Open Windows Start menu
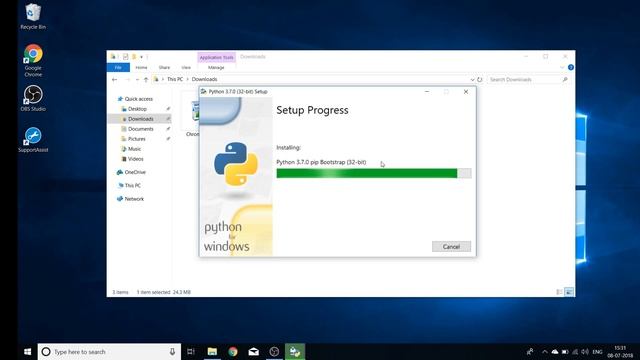 click(x=28, y=351)
